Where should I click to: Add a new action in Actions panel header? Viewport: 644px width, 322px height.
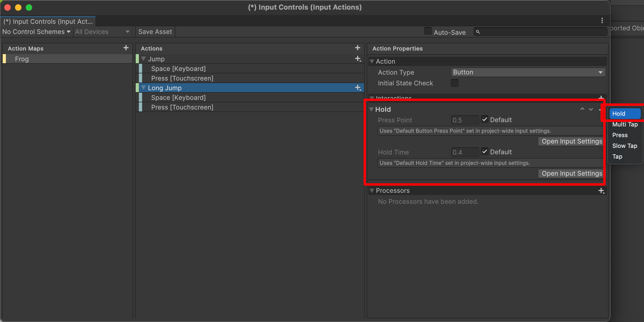357,48
